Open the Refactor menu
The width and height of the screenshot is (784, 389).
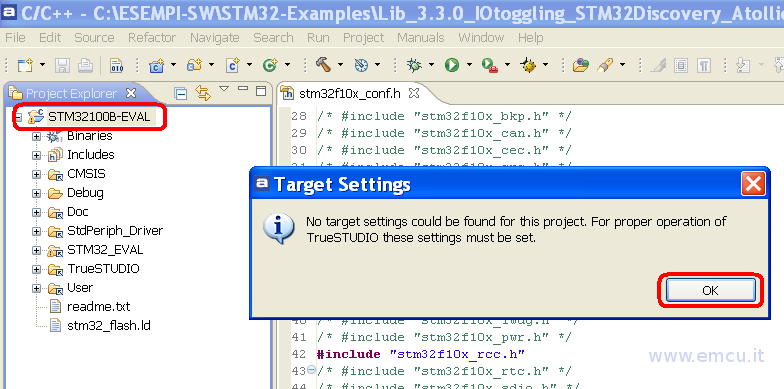point(152,38)
